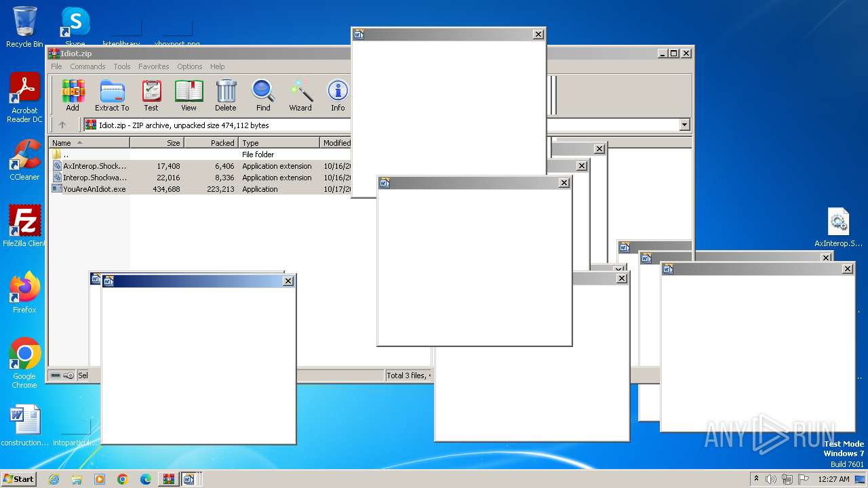Open the File menu in WinRAR
Image resolution: width=868 pixels, height=488 pixels.
click(56, 66)
